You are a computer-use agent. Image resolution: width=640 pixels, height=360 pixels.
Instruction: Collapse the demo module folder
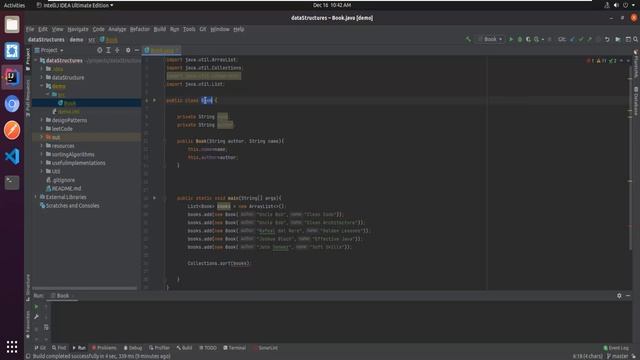42,86
